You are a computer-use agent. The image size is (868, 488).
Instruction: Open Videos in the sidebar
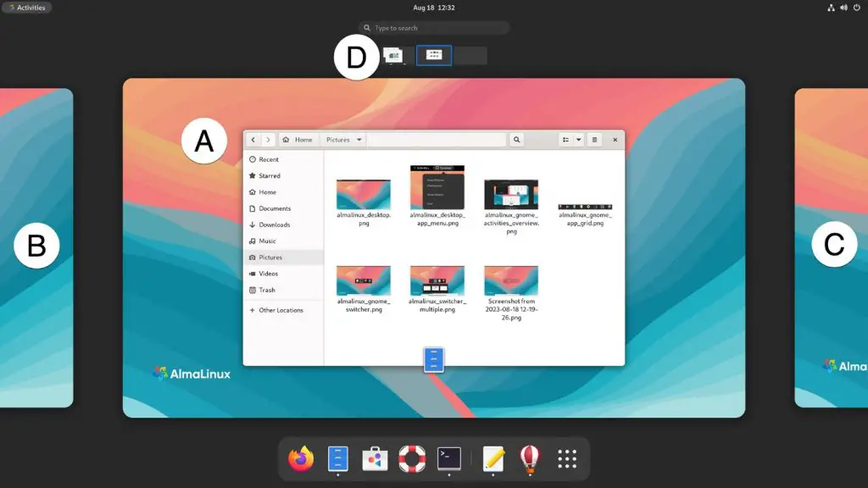click(x=283, y=274)
